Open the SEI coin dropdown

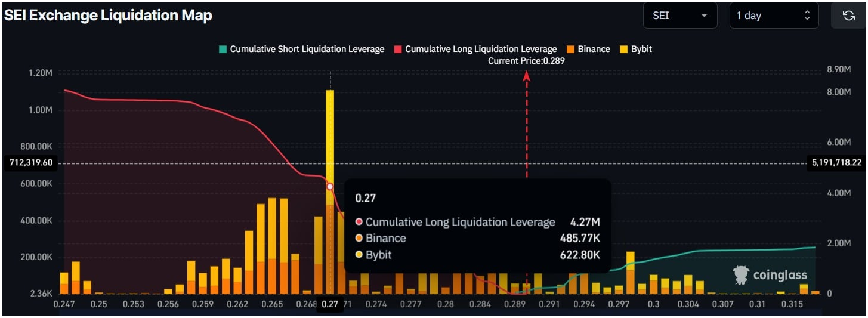point(680,16)
